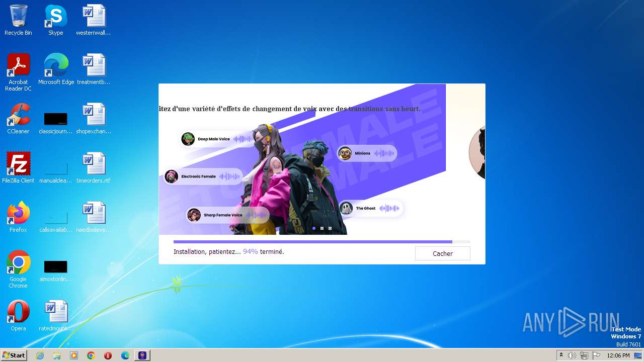Viewport: 644px width, 362px height.
Task: Select FileZilla Client desktop shortcut
Action: [x=18, y=168]
